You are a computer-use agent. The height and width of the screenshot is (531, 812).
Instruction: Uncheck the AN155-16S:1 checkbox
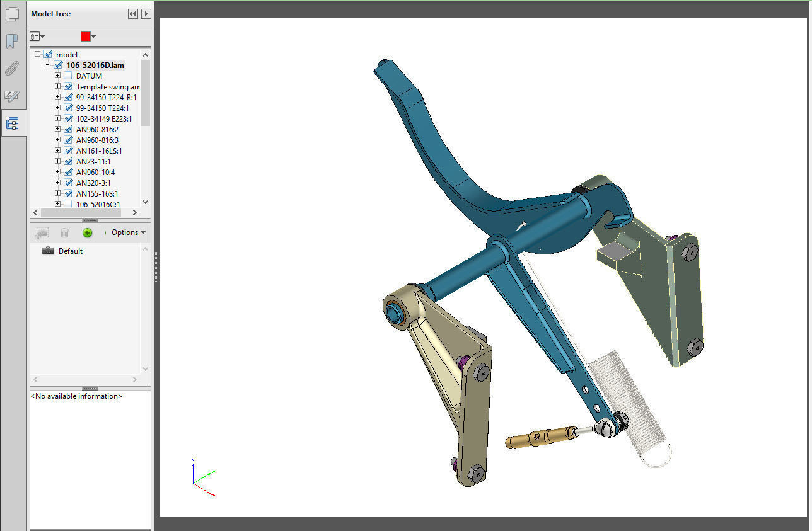pyautogui.click(x=68, y=193)
